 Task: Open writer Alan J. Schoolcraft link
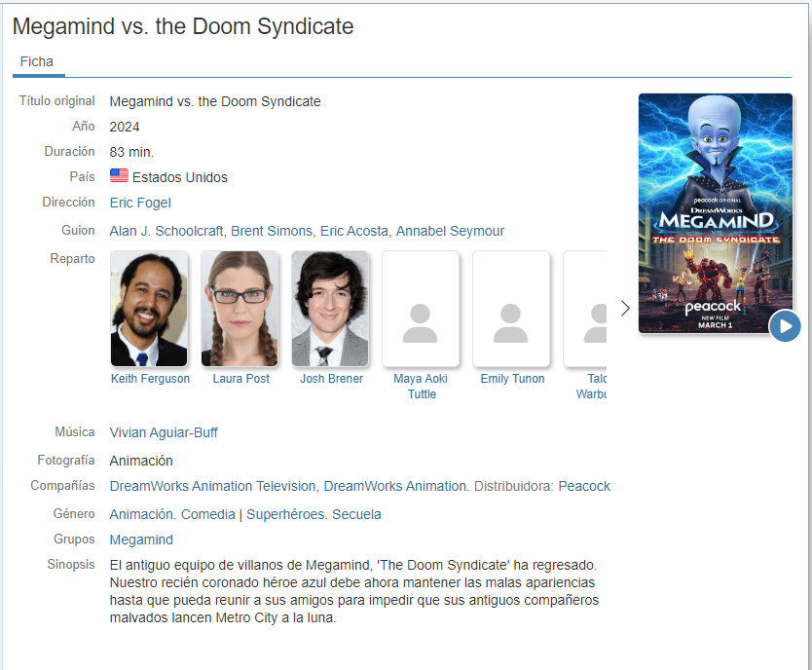166,231
